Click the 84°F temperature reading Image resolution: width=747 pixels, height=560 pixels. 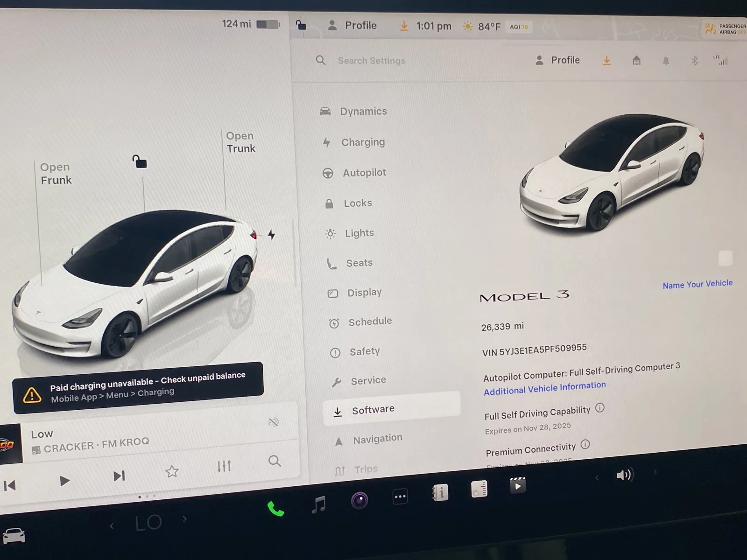click(x=489, y=27)
